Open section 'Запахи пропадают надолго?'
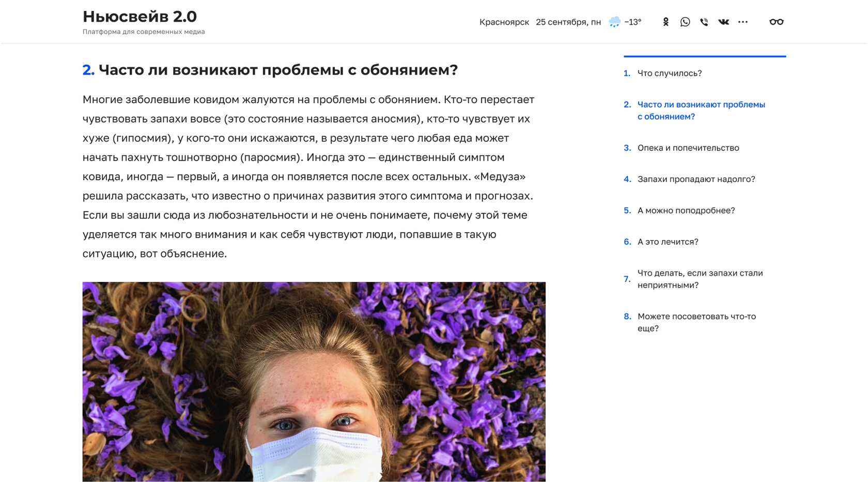 [x=696, y=179]
